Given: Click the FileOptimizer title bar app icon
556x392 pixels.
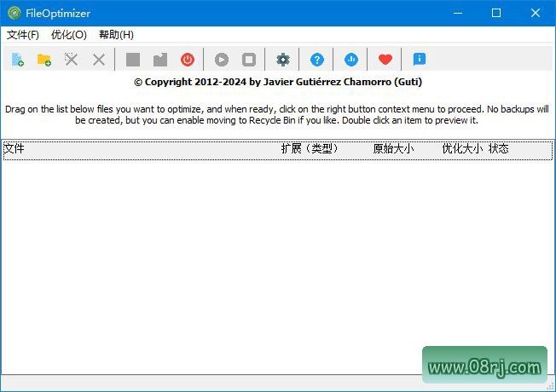Looking at the screenshot, I should (14, 13).
